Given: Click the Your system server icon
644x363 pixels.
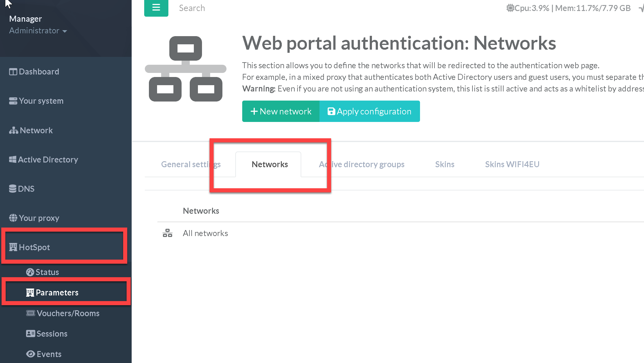Looking at the screenshot, I should [13, 101].
